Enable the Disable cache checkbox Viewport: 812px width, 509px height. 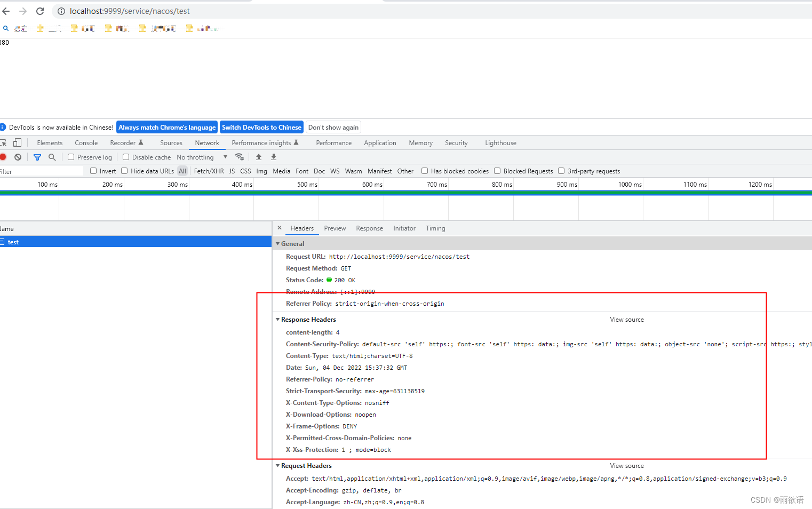pos(126,157)
